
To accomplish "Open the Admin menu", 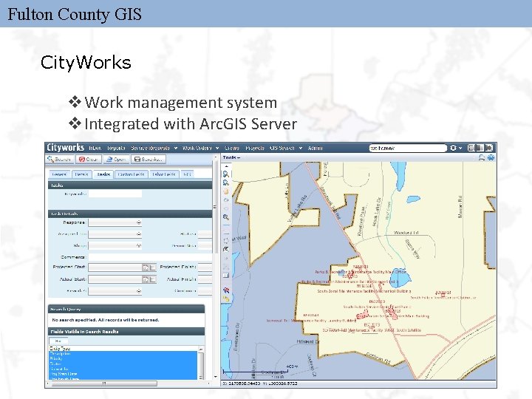I will pyautogui.click(x=316, y=148).
